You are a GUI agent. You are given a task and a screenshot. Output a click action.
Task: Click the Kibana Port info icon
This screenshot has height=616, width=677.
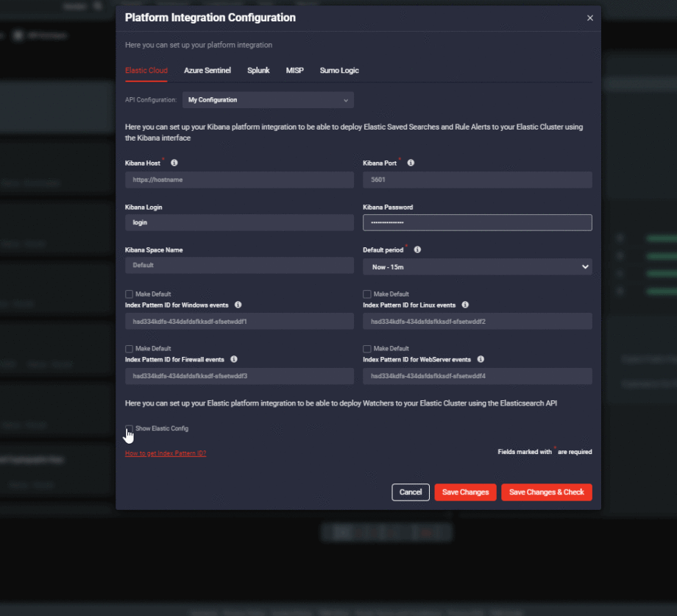(411, 163)
